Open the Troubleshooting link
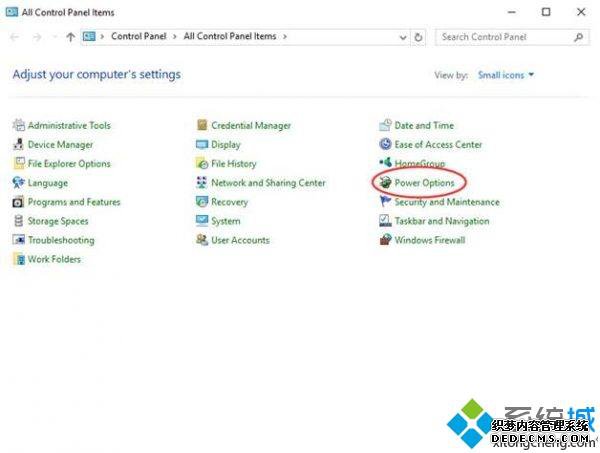 click(x=61, y=240)
